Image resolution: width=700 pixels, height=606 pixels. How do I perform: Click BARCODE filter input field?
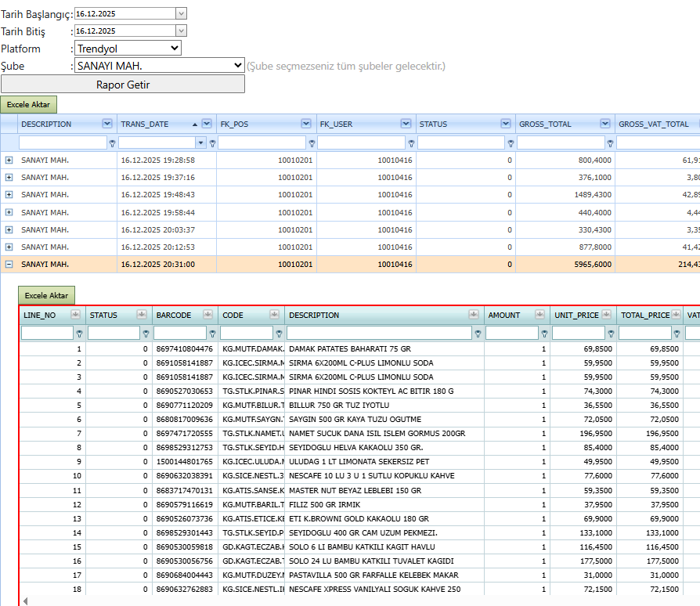[x=180, y=333]
